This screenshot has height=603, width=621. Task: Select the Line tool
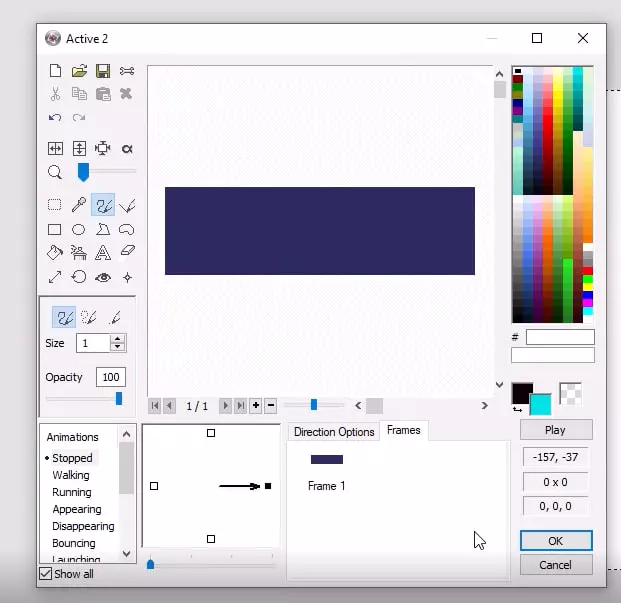pos(127,205)
